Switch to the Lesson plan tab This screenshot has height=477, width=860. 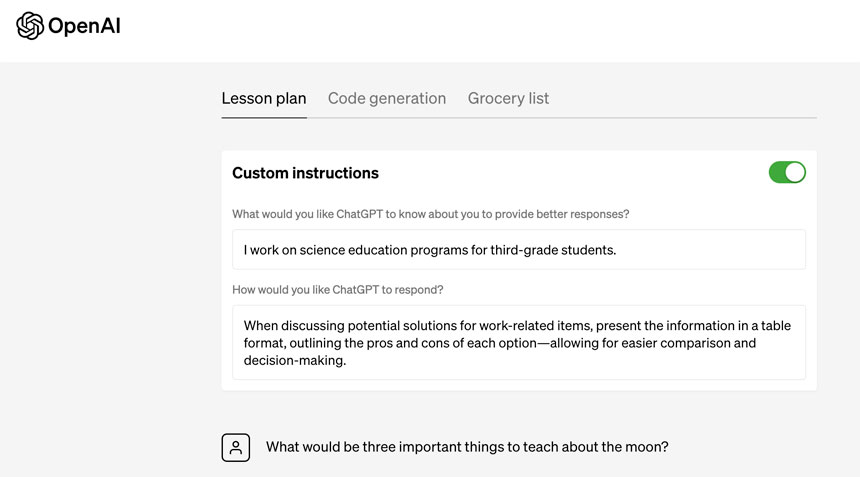click(264, 98)
